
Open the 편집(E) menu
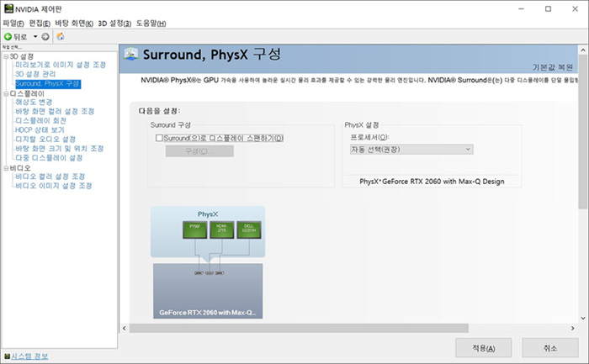coord(40,24)
